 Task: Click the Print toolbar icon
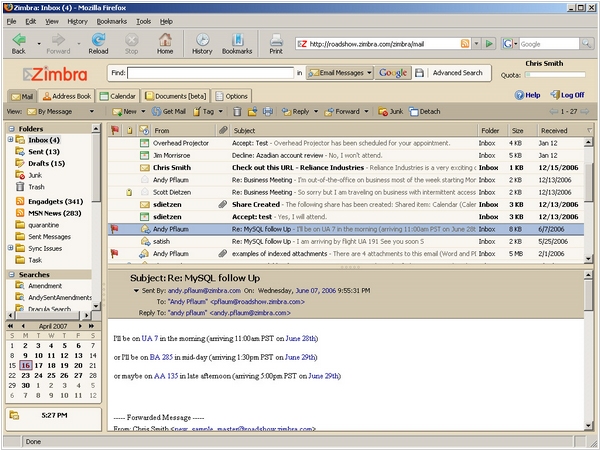tap(276, 39)
